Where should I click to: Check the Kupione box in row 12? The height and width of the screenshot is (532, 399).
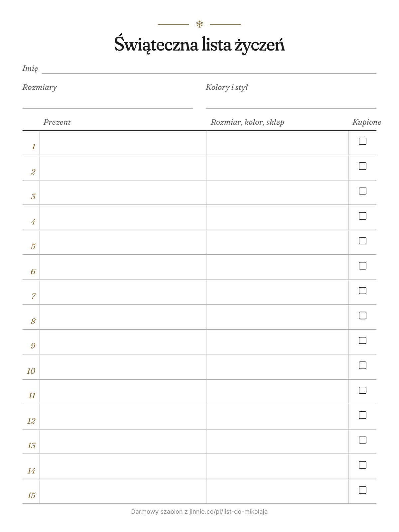[x=362, y=415]
